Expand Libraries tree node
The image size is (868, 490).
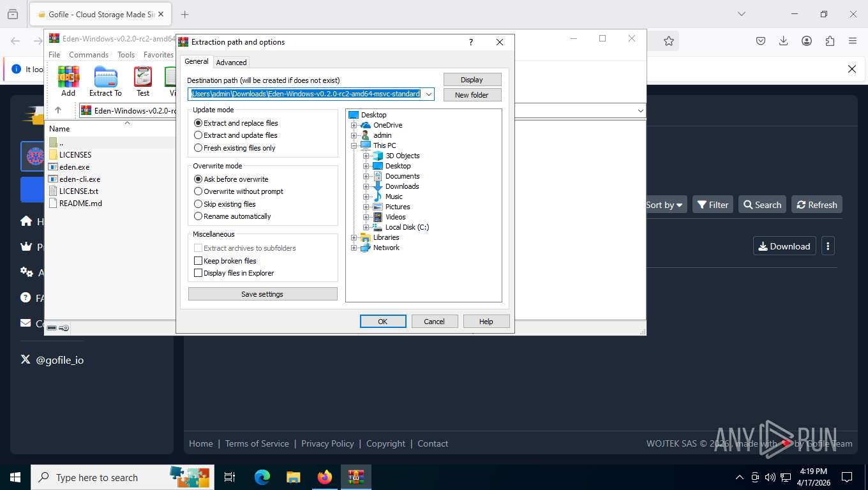[x=354, y=237]
